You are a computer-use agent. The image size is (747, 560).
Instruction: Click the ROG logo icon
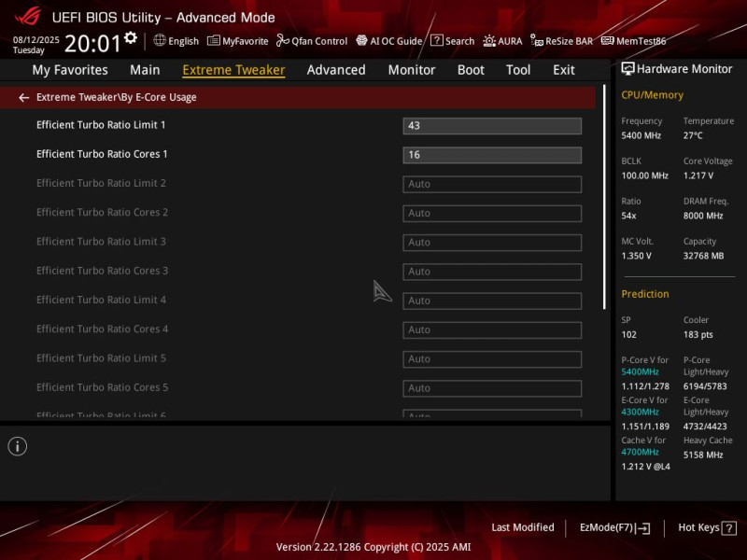(28, 16)
